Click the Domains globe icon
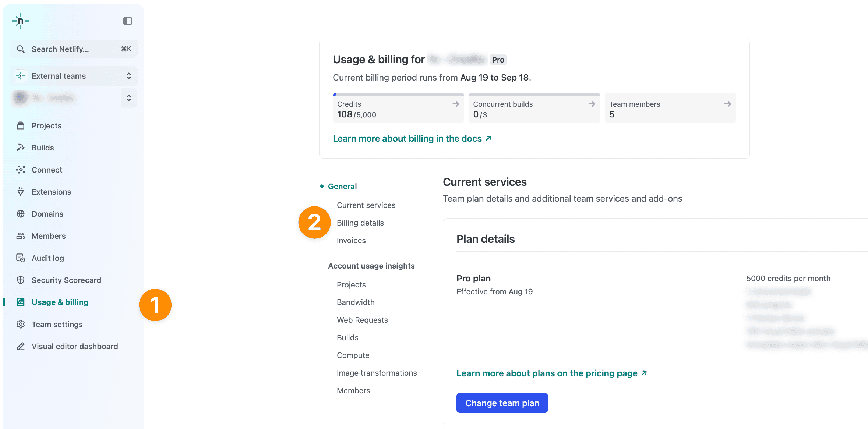868x429 pixels. click(x=21, y=214)
